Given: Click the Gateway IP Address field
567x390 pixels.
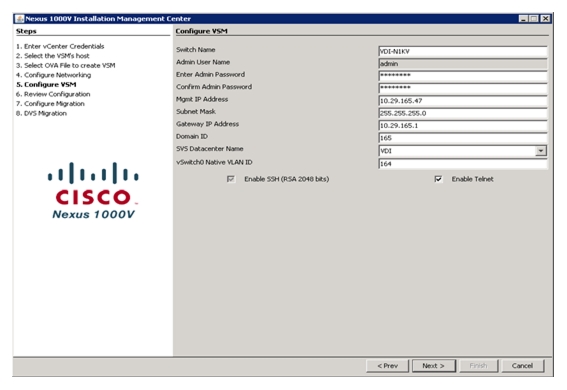Looking at the screenshot, I should click(x=462, y=125).
